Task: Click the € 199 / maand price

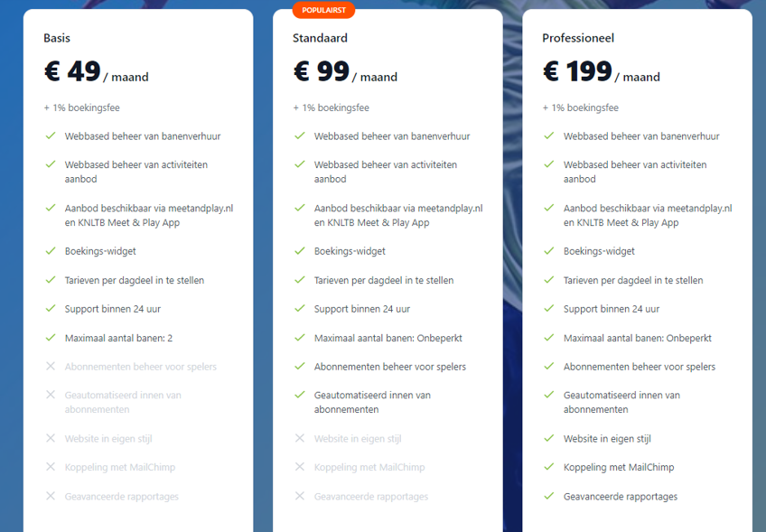Action: 602,72
